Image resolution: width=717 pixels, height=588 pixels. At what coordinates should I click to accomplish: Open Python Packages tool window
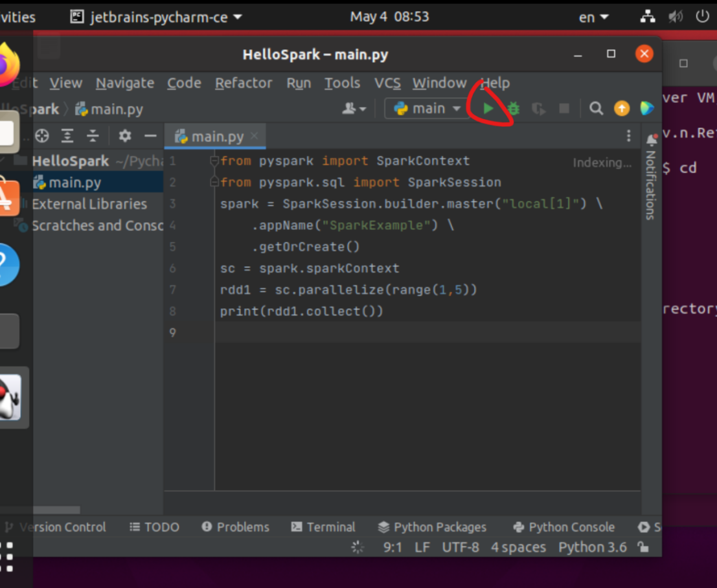pos(432,527)
